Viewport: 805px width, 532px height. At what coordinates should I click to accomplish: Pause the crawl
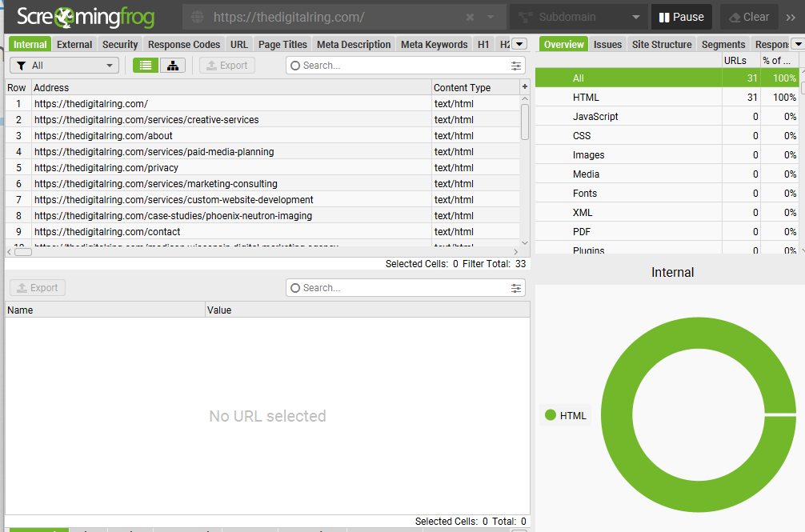tap(681, 18)
